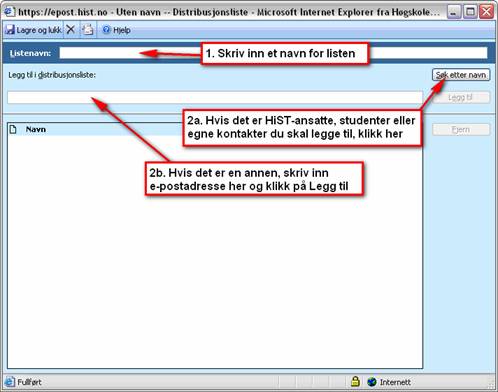Viewport: 498px width, 392px height.
Task: Click the Legg til button
Action: click(461, 97)
